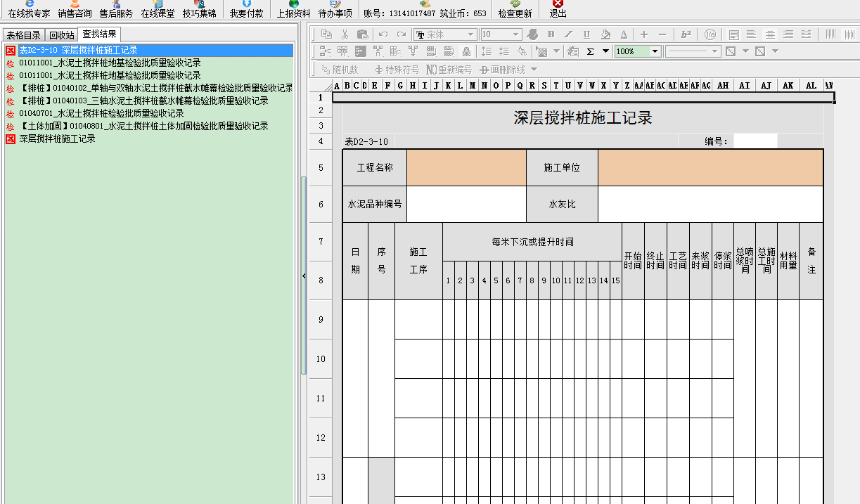Switch to the 表格目录 tab
Viewport: 860px width, 504px height.
(x=23, y=35)
